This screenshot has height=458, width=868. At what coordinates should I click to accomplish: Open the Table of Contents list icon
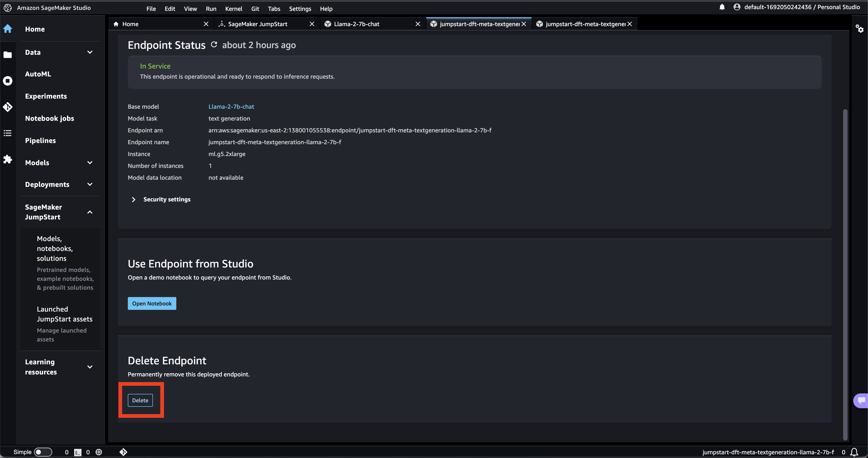click(x=8, y=133)
